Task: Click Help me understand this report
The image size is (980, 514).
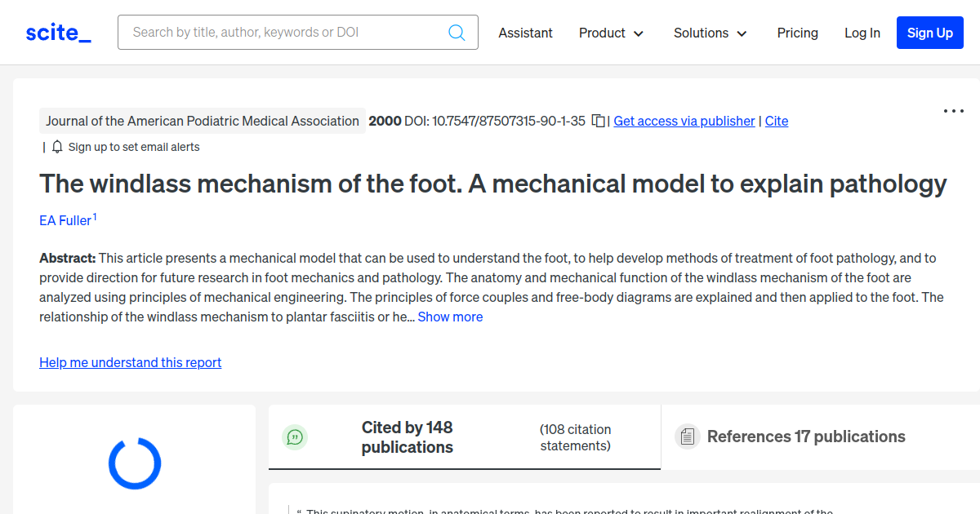Action: (130, 362)
